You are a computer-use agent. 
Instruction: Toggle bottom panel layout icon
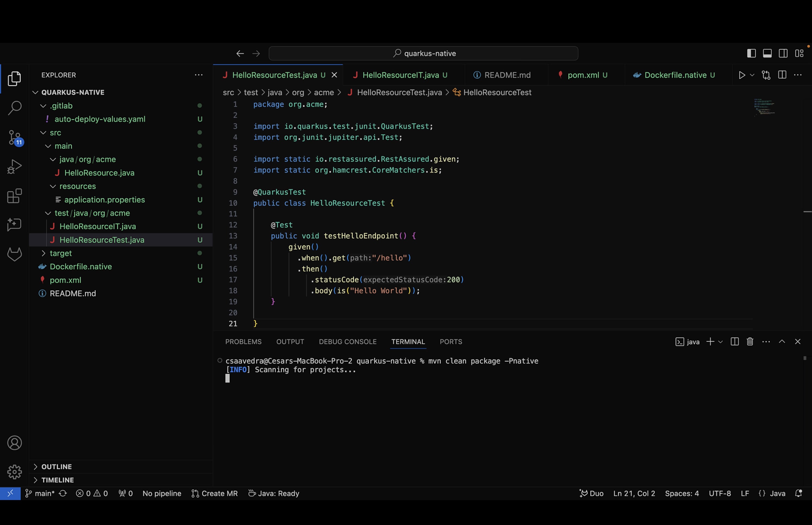[767, 53]
